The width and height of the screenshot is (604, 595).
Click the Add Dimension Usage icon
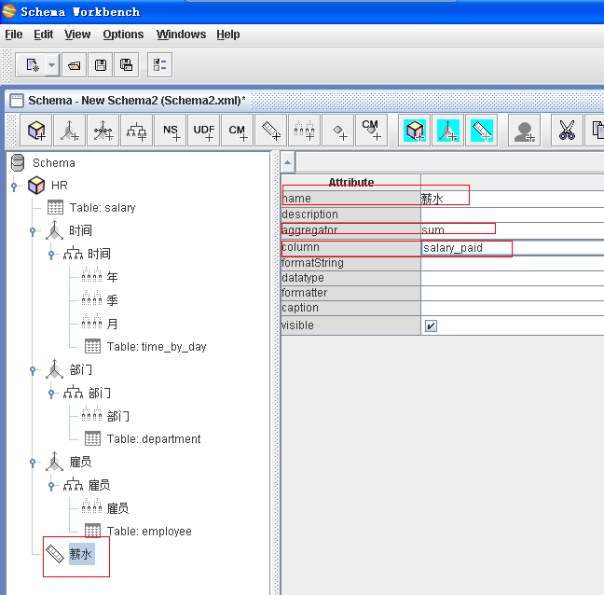(x=103, y=130)
